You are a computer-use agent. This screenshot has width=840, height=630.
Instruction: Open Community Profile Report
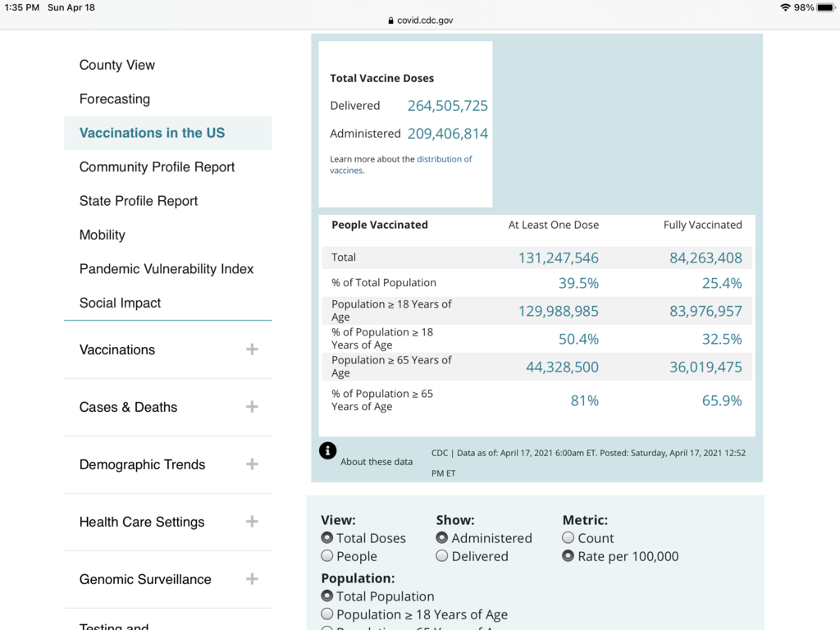point(157,167)
